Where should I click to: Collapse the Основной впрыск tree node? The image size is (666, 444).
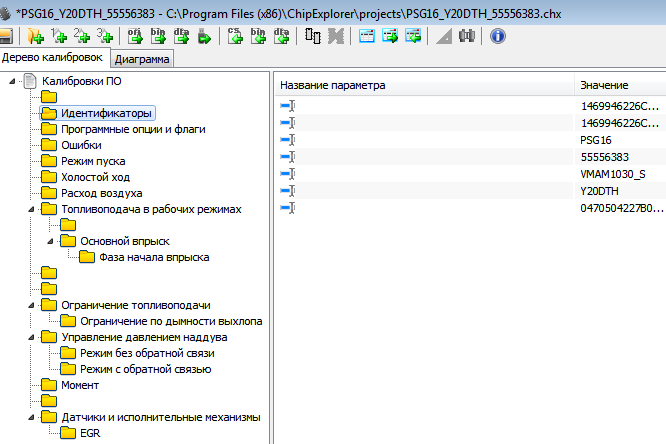pos(51,241)
